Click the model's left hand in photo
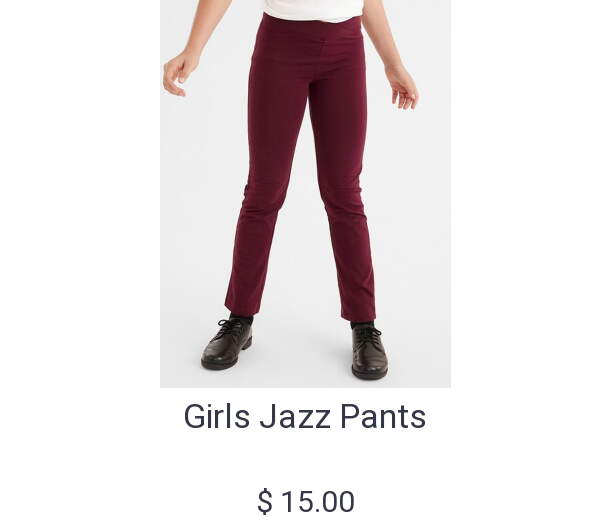The width and height of the screenshot is (610, 520). (177, 75)
